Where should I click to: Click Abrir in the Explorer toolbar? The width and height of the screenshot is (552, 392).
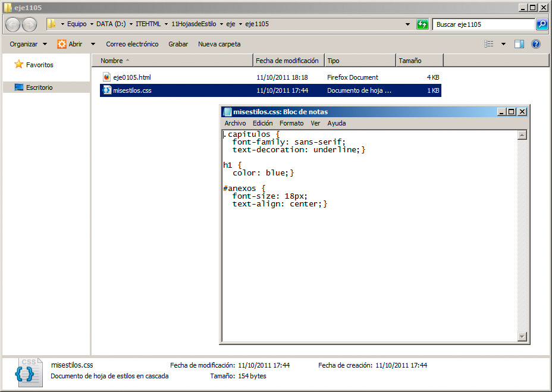click(76, 44)
